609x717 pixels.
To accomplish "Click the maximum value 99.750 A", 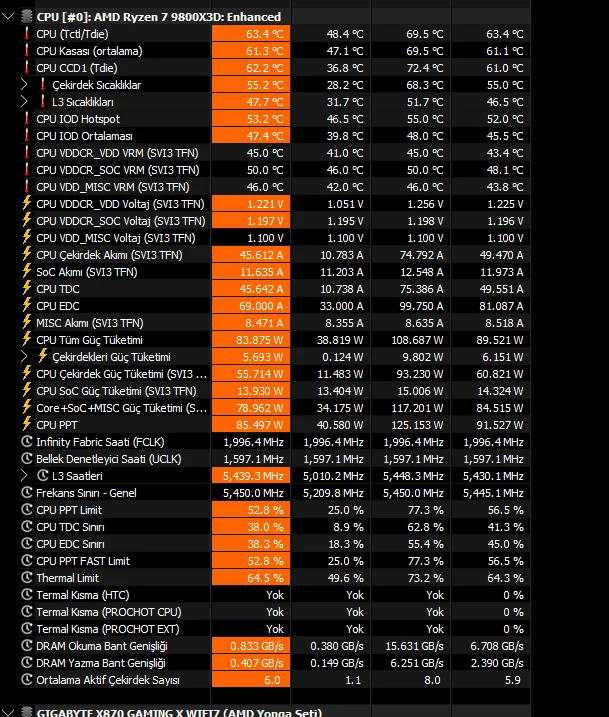I will (421, 306).
